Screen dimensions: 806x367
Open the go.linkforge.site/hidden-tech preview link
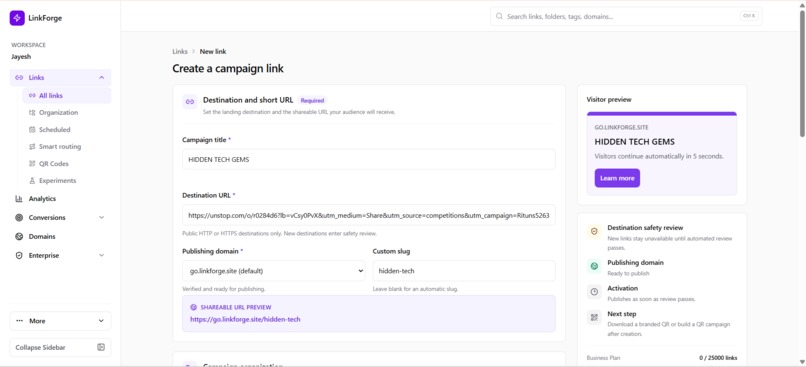(245, 319)
